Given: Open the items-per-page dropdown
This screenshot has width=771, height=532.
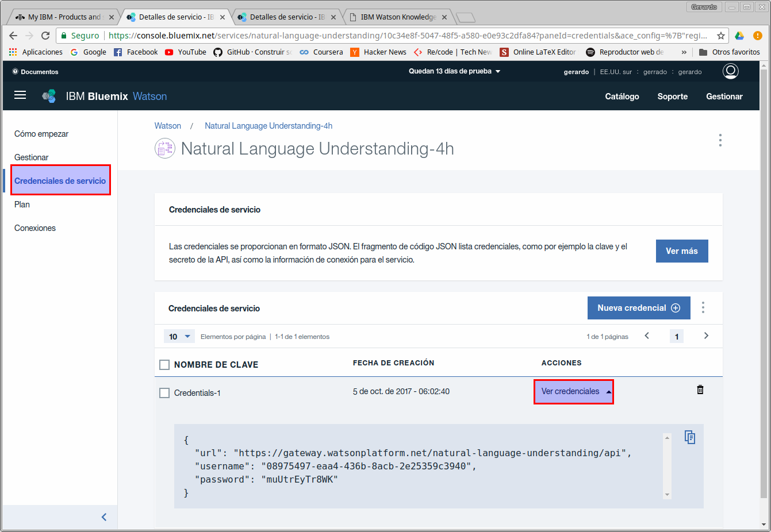Looking at the screenshot, I should tap(179, 336).
